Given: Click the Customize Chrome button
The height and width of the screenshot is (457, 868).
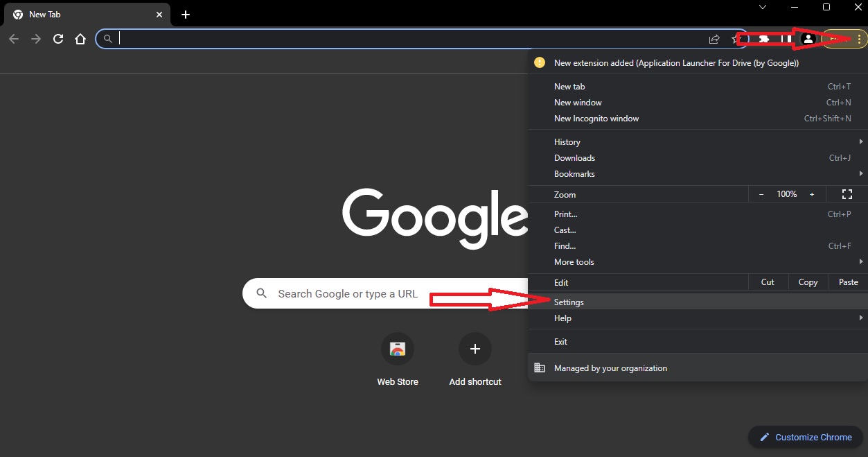Looking at the screenshot, I should click(806, 437).
